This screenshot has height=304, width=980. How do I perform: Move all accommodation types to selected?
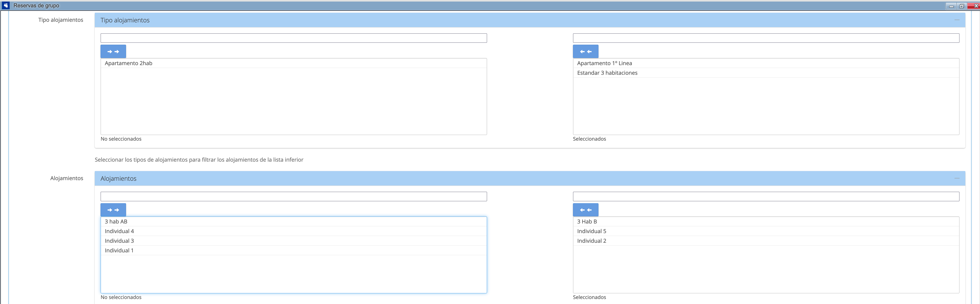(113, 51)
